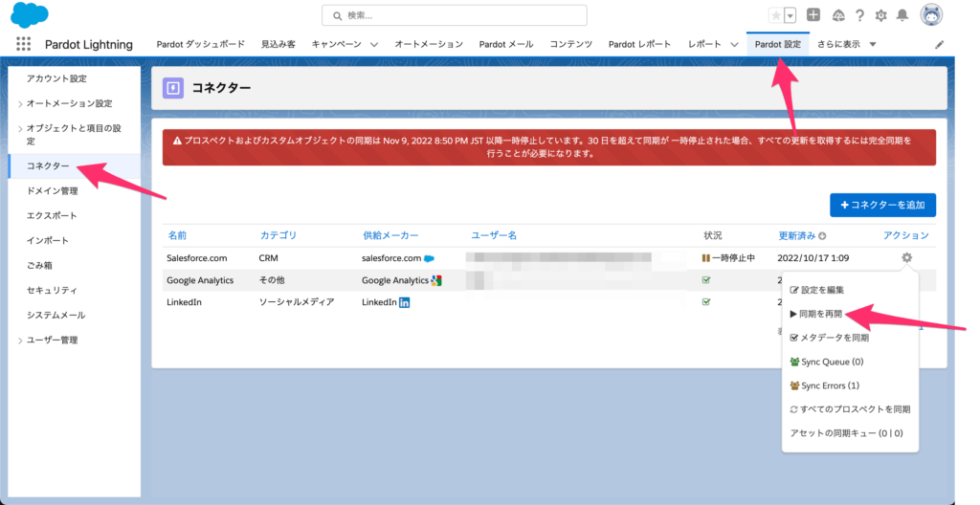This screenshot has height=505, width=980.
Task: Open the notifications bell
Action: point(902,15)
